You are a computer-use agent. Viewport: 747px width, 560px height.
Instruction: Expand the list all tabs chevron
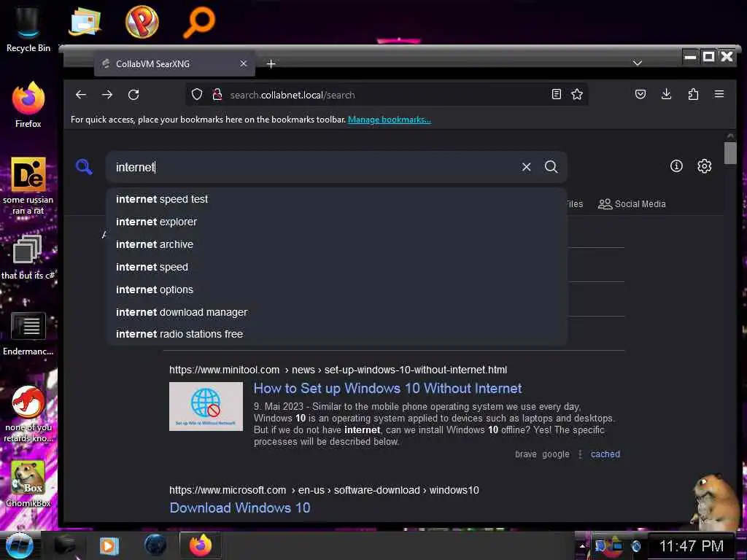pos(638,63)
